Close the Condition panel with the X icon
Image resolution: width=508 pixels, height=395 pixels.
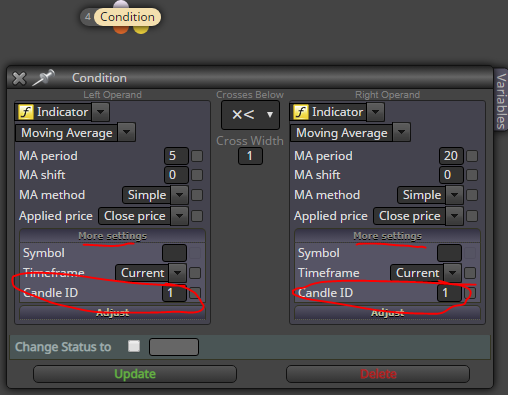[x=19, y=78]
